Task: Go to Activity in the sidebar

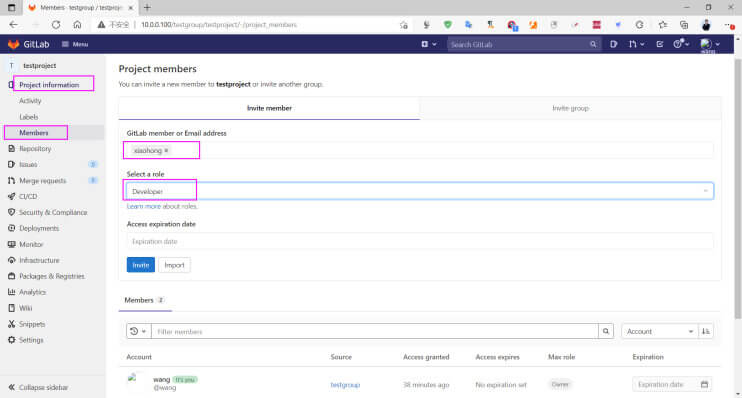Action: pos(30,101)
